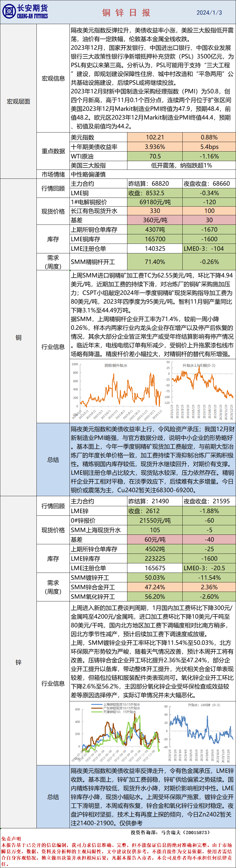Image resolution: width=236 pixels, height=868 pixels.
Task: Click the 5.4bps change cell
Action: click(x=209, y=147)
